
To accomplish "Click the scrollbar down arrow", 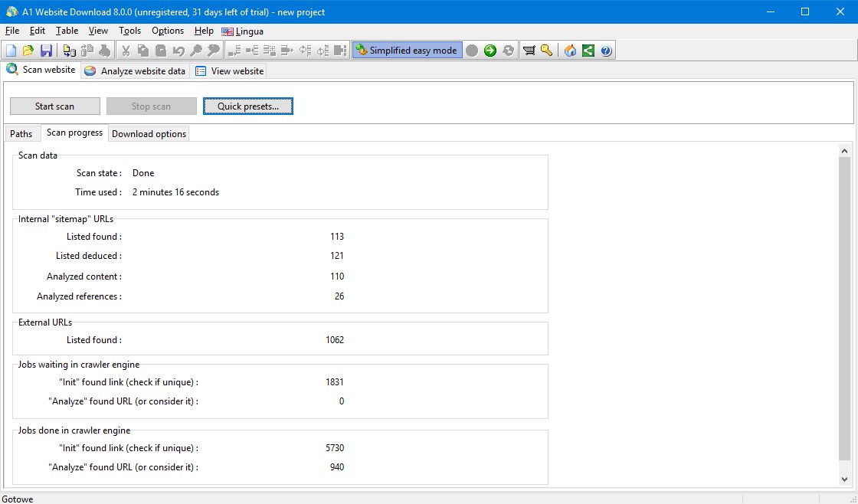I will (x=844, y=479).
